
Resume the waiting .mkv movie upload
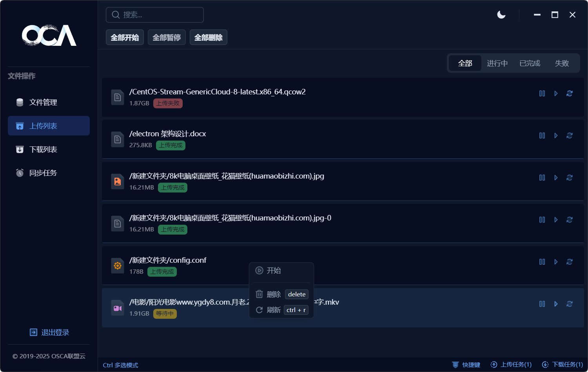tap(556, 304)
